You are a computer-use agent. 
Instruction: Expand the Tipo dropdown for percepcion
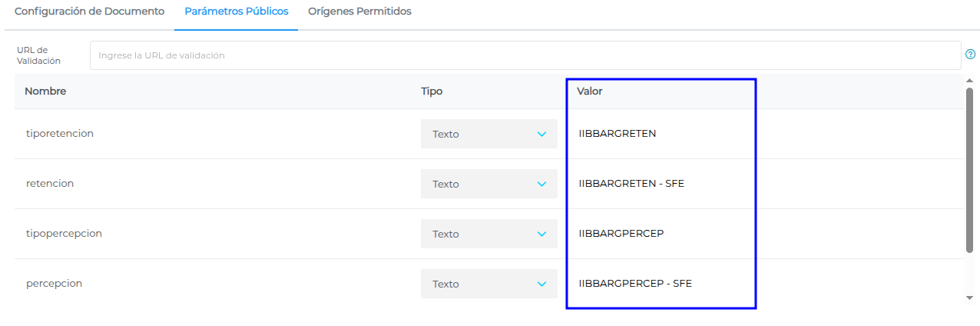(488, 284)
